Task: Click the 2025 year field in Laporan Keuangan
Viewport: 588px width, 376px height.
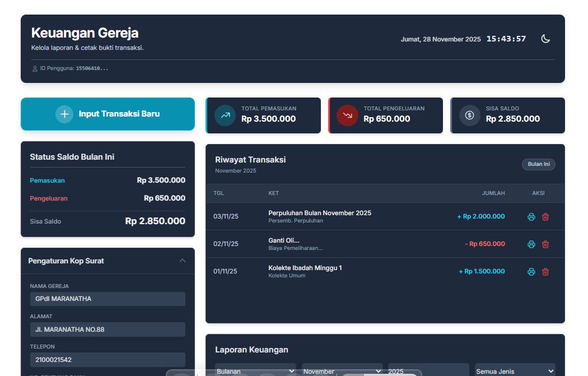Action: [x=428, y=371]
